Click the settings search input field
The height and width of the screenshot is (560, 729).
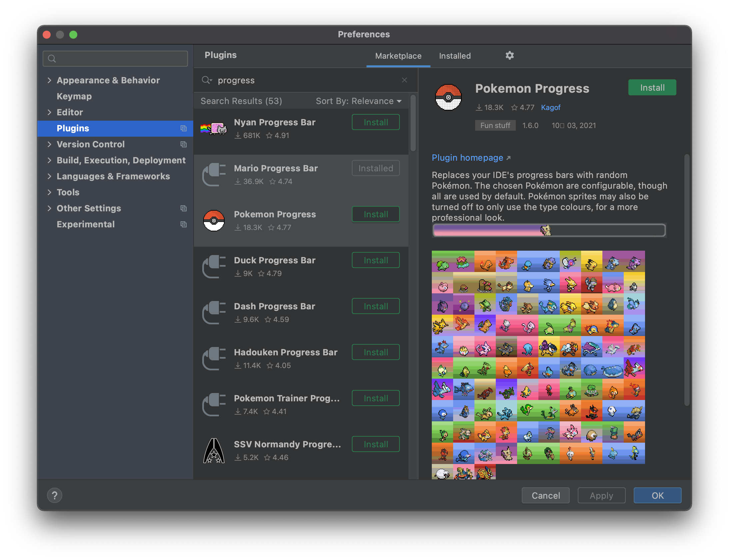coord(120,59)
